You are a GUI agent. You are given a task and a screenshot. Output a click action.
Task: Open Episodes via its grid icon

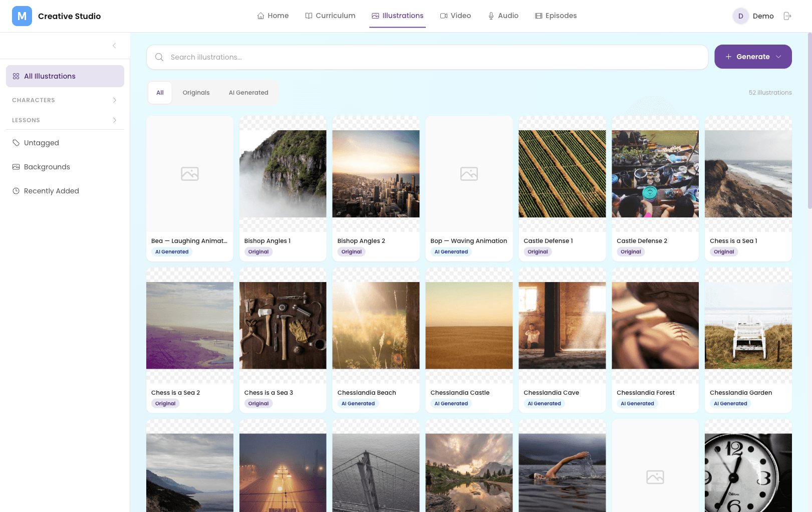[x=539, y=16]
